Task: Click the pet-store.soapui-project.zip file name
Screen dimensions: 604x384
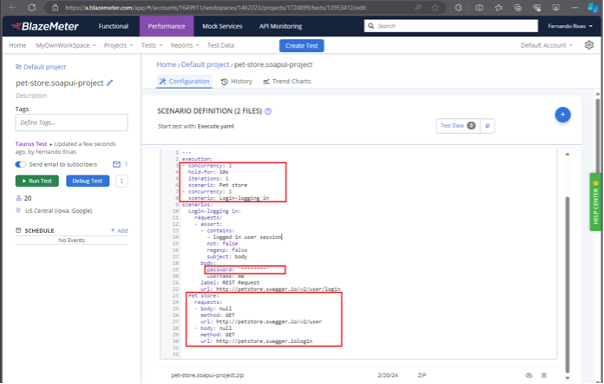Action: pos(207,375)
